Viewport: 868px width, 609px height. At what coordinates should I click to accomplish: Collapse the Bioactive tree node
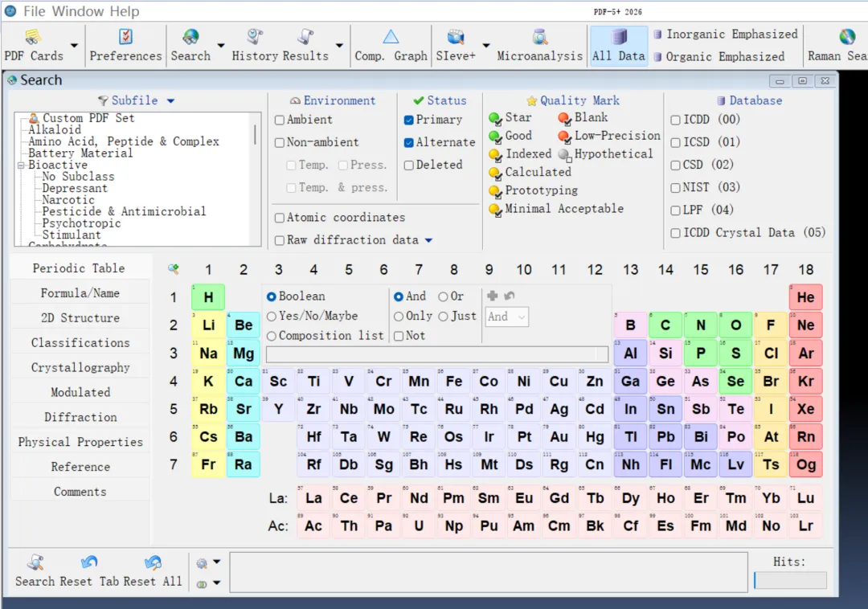(x=21, y=166)
